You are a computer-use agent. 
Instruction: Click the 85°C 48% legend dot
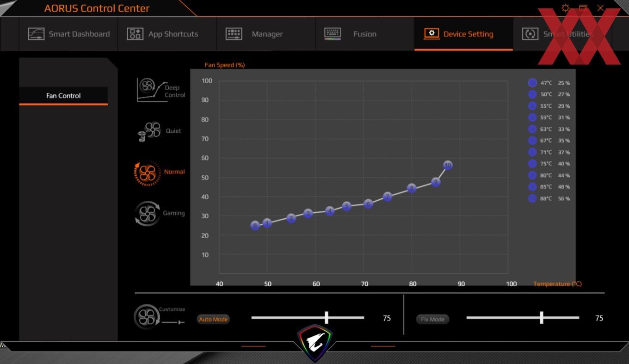pyautogui.click(x=532, y=187)
